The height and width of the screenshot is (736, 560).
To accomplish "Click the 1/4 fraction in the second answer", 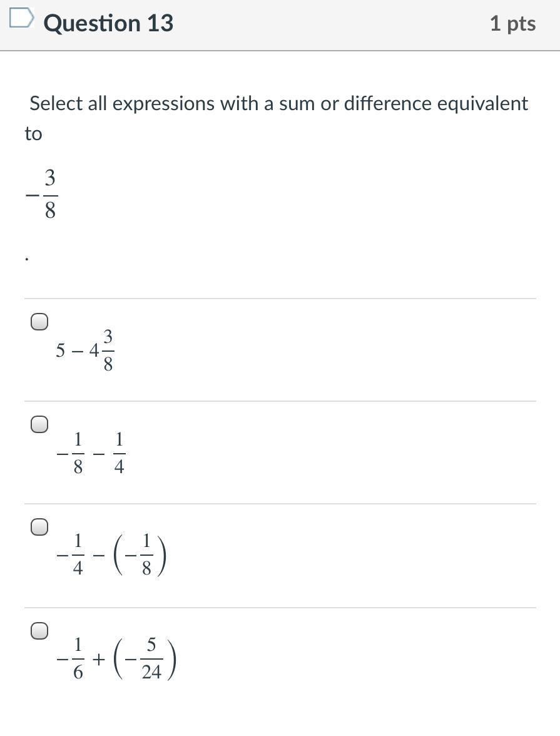I will click(x=120, y=453).
